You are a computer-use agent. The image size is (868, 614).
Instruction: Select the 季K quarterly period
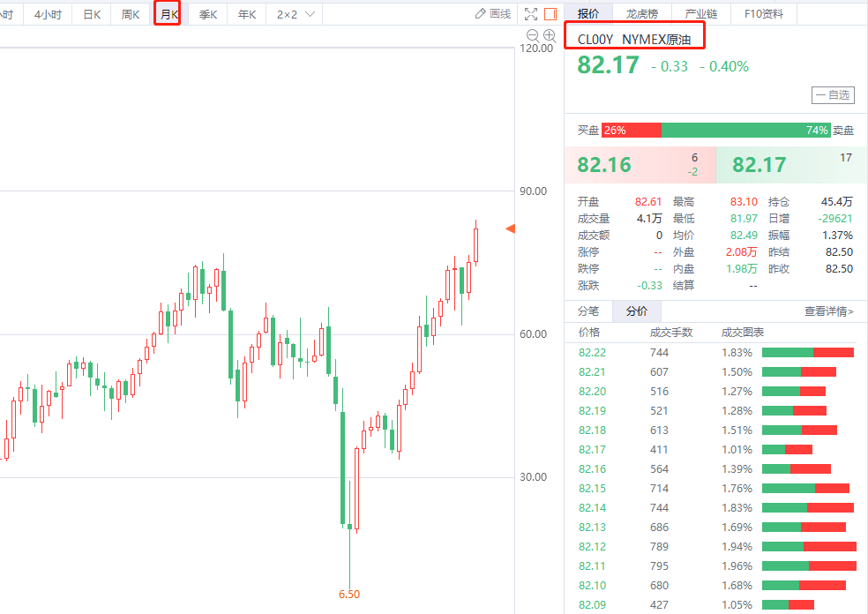point(207,14)
